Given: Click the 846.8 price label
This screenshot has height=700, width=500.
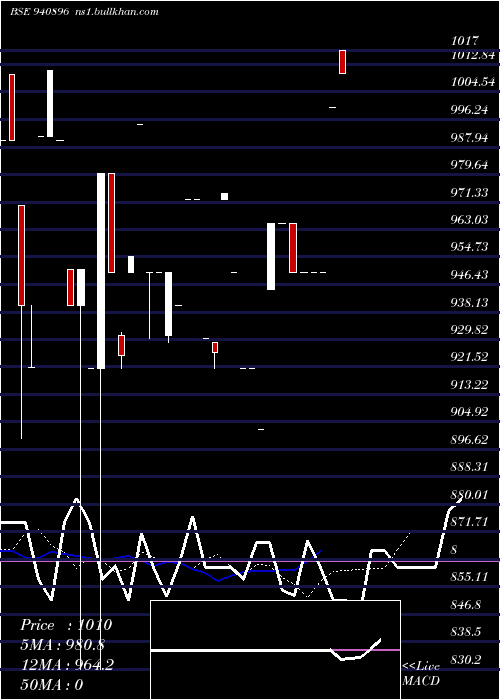Looking at the screenshot, I should point(466,605).
